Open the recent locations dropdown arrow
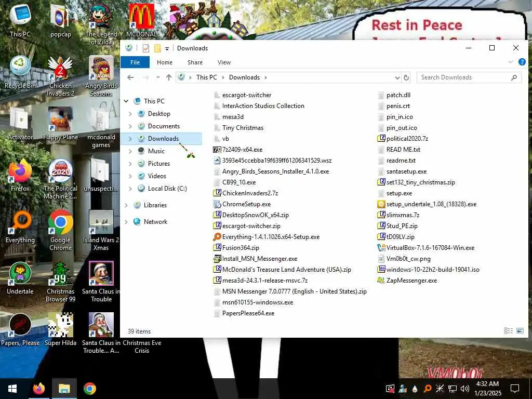The height and width of the screenshot is (399, 532). coord(158,77)
